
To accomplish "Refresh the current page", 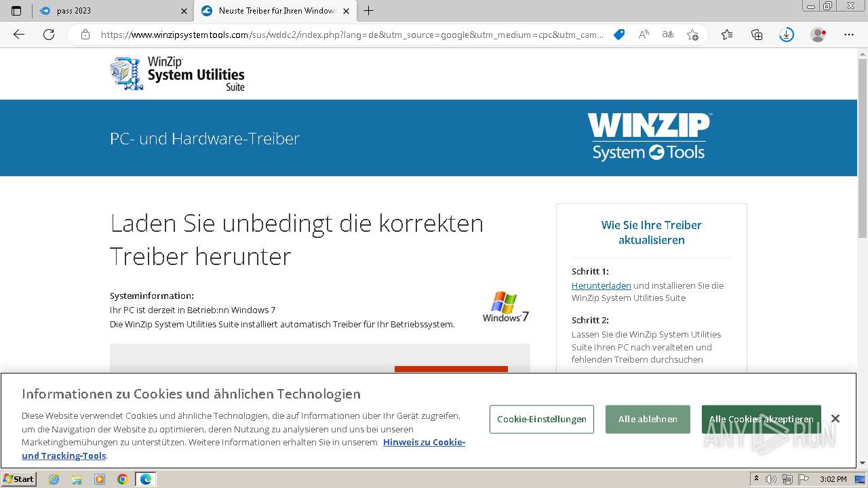I will [49, 35].
